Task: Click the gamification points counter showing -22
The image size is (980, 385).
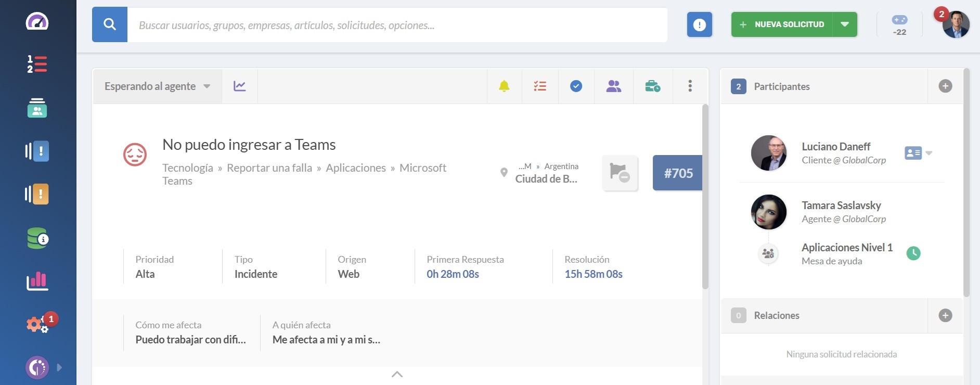Action: [899, 25]
